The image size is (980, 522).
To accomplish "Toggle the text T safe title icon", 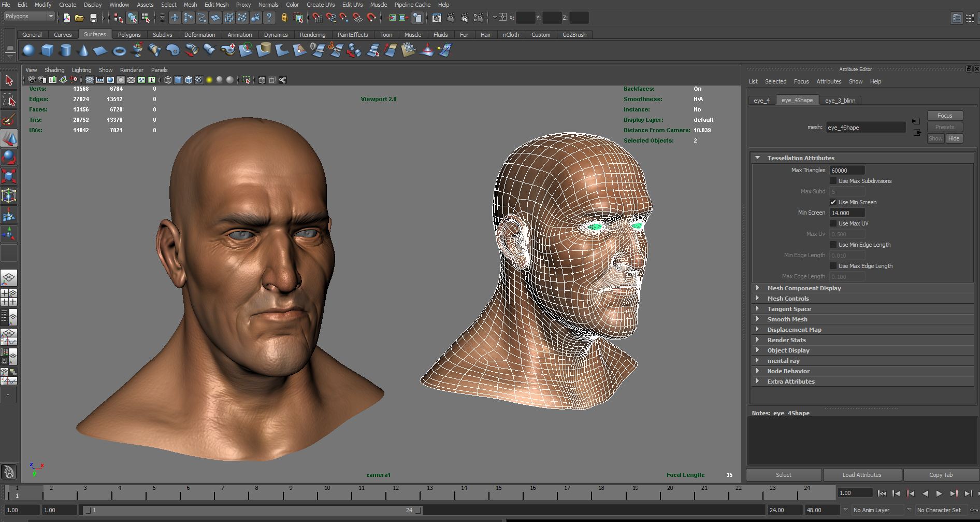I will pos(152,80).
